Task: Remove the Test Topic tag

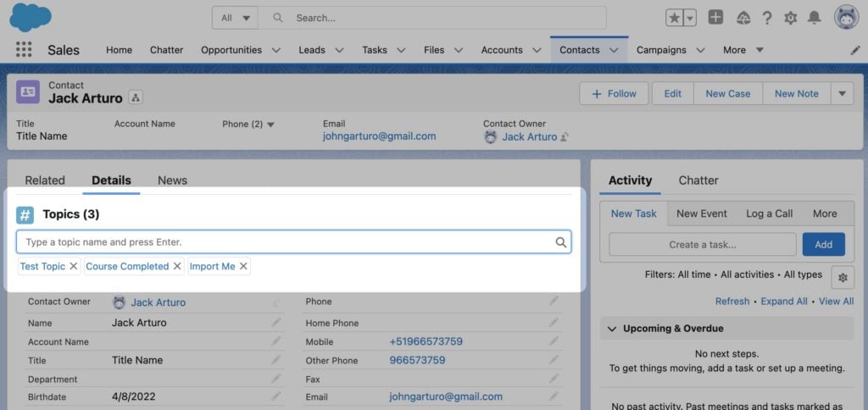Action: click(x=73, y=266)
